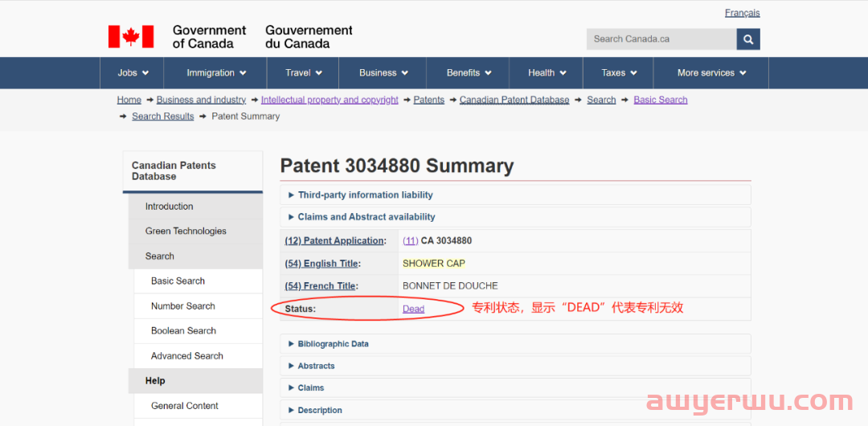Viewport: 868px width, 426px height.
Task: Return to Search Results breadcrumb
Action: click(162, 117)
